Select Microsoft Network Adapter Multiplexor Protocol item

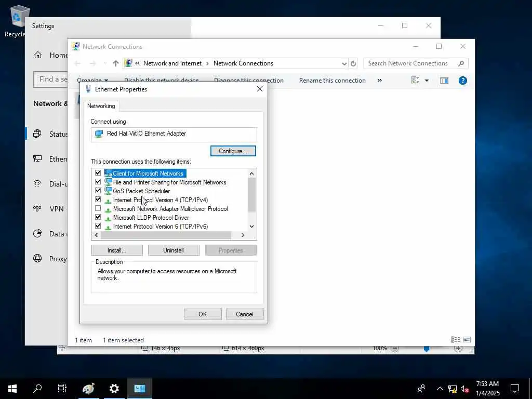tap(170, 209)
